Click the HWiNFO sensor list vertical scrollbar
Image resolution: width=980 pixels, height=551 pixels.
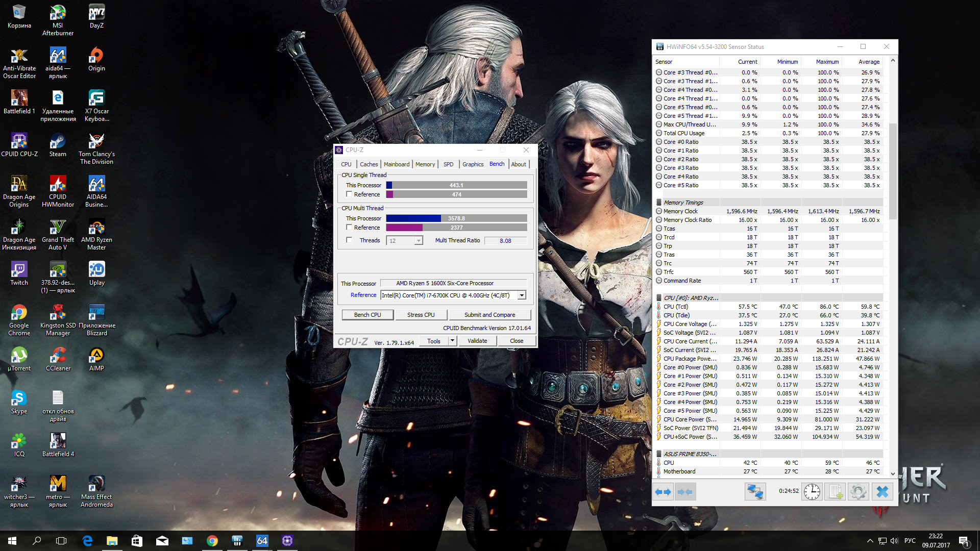[x=893, y=172]
